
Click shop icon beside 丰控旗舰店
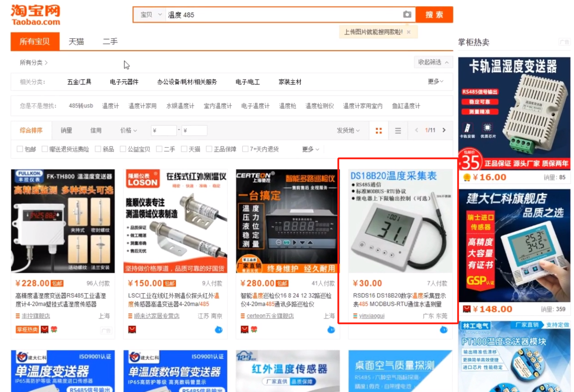[18, 316]
